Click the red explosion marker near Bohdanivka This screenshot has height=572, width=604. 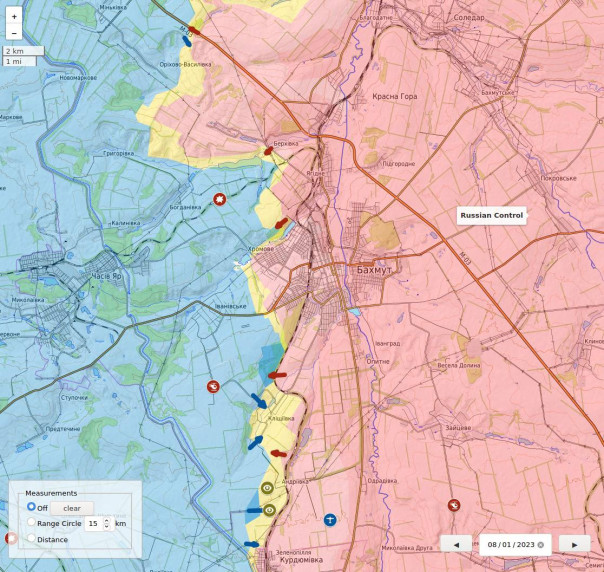click(220, 200)
